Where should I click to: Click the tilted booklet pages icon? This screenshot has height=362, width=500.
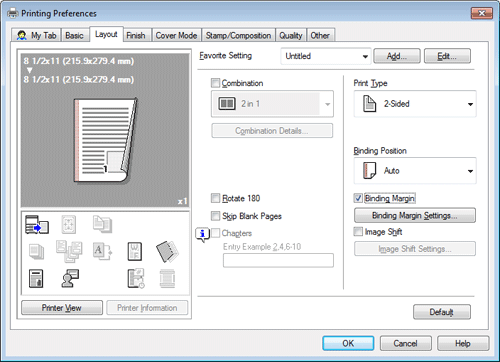point(167,251)
